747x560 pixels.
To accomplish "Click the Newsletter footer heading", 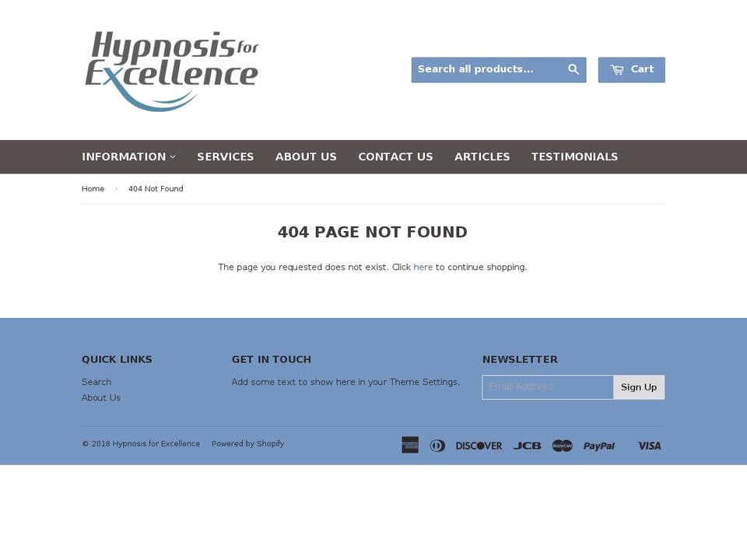I will (520, 359).
